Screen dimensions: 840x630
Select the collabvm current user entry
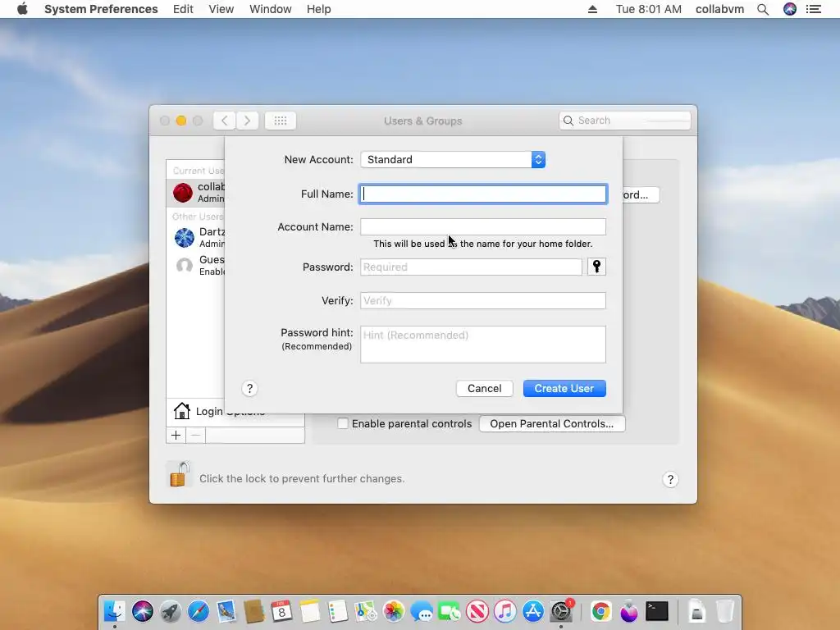point(196,192)
